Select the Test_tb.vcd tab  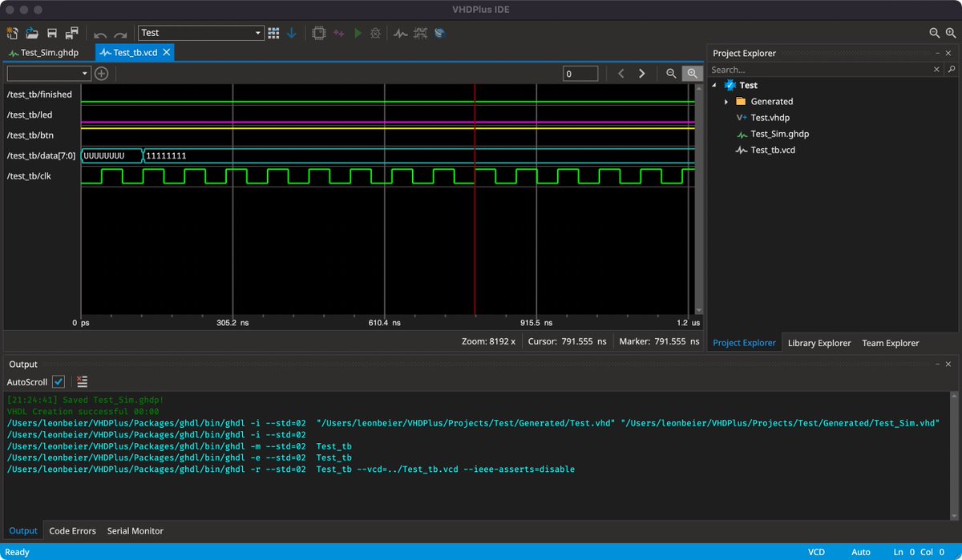[x=135, y=52]
